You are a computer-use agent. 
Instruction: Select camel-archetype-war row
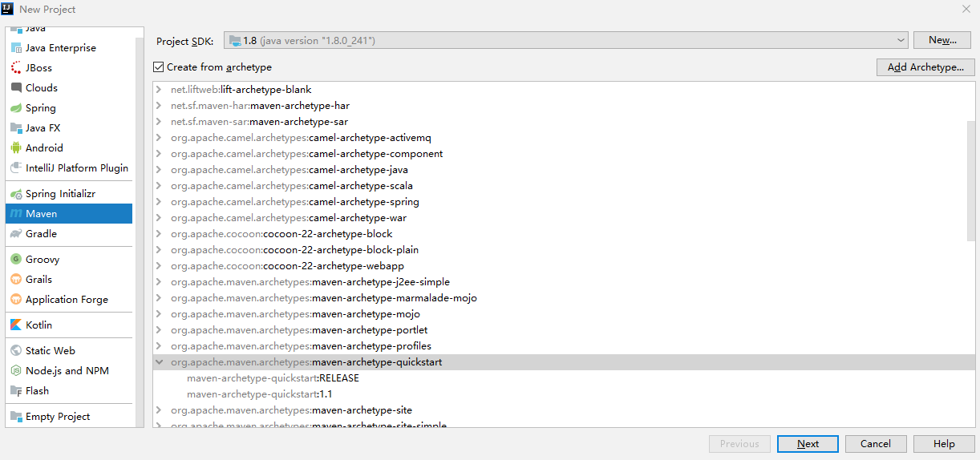[560, 218]
